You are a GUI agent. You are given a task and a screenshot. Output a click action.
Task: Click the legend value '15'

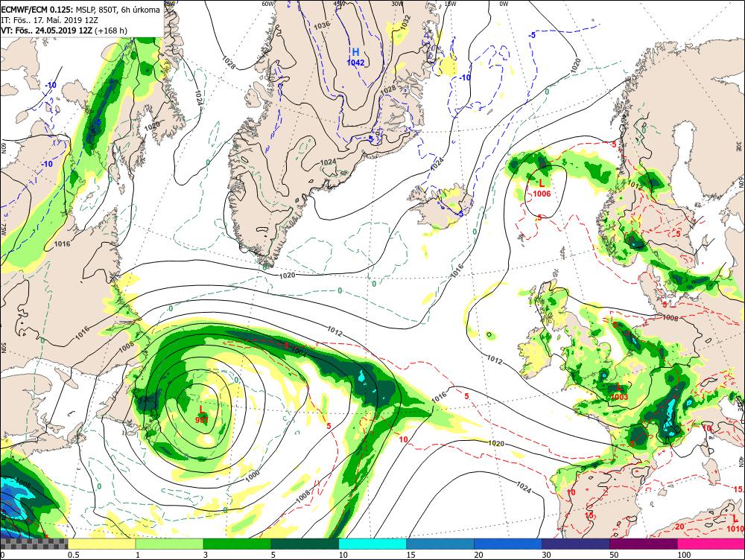coord(411,555)
